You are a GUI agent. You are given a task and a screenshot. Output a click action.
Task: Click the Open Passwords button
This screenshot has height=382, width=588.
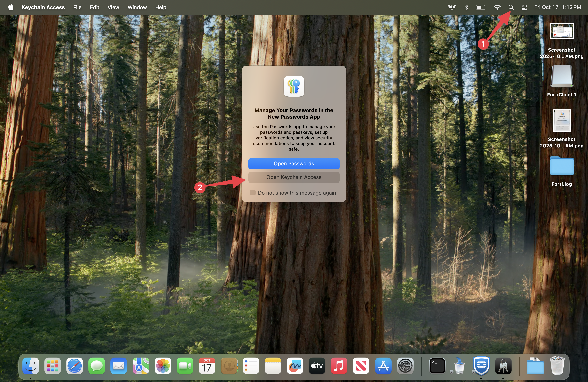tap(294, 164)
